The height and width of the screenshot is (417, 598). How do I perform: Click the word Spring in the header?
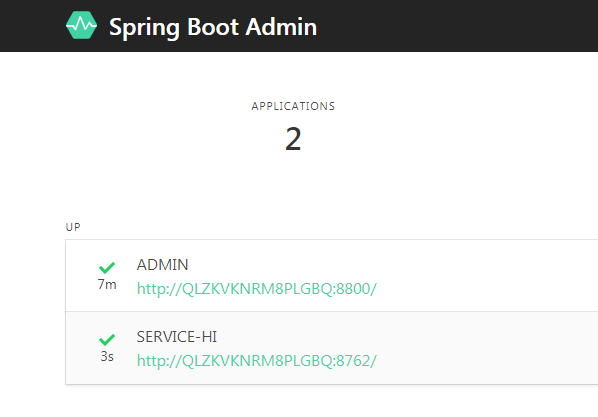144,27
